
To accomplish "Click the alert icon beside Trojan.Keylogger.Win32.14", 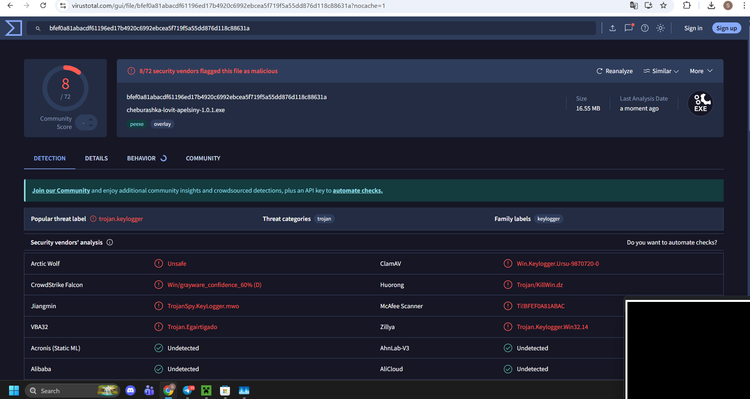I will [x=507, y=327].
